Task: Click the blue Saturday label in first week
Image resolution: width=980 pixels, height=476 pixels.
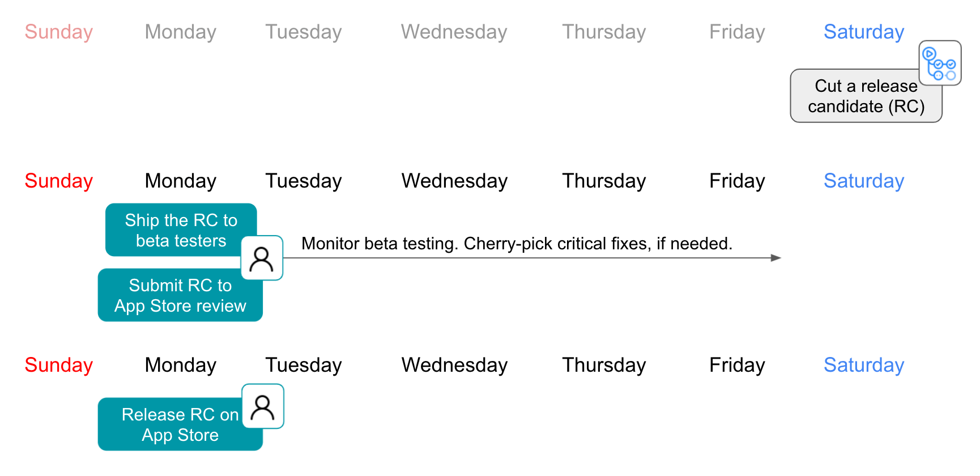Action: (864, 32)
